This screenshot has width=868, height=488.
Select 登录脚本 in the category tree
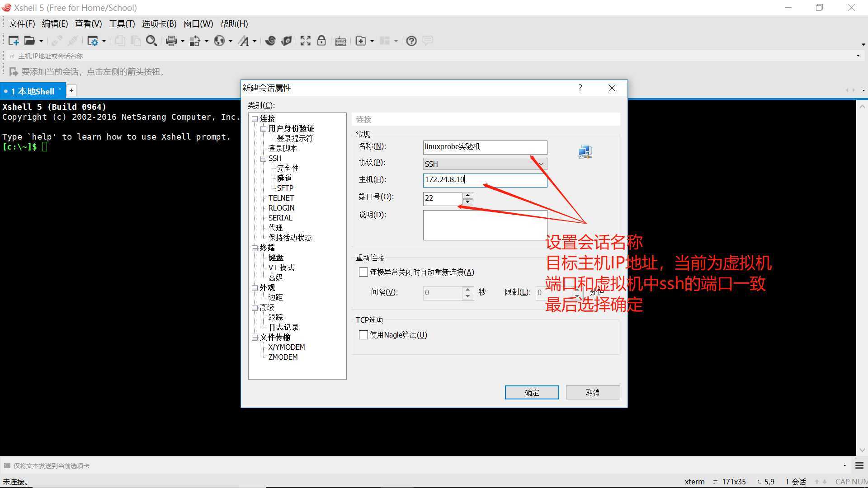point(283,149)
